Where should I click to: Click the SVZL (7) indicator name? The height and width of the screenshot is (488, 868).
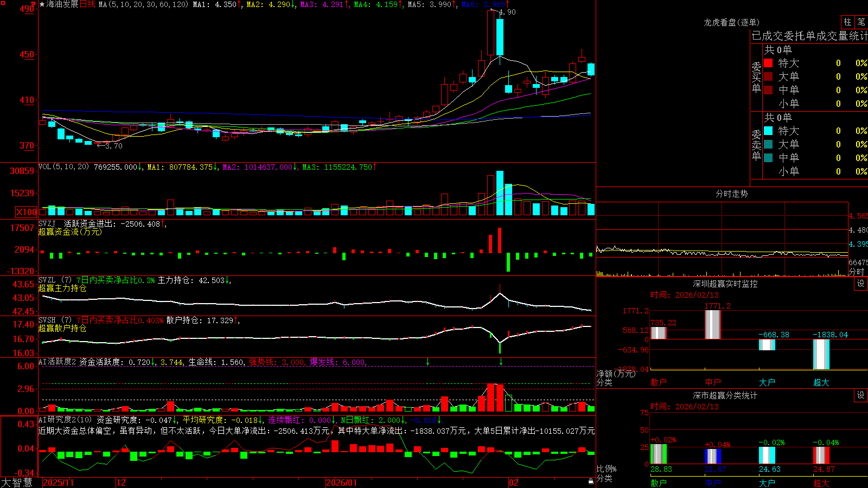[x=55, y=280]
